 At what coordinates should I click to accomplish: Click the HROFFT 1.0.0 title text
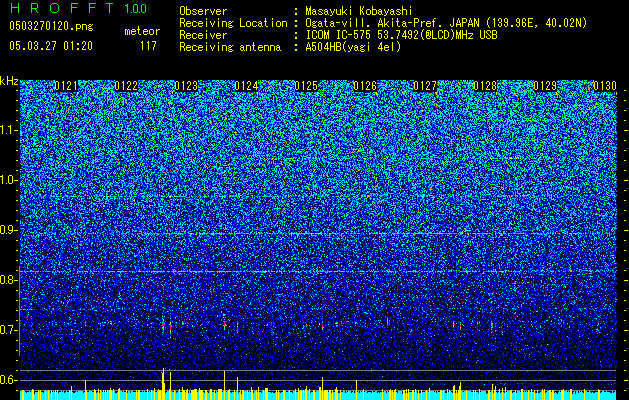(78, 8)
